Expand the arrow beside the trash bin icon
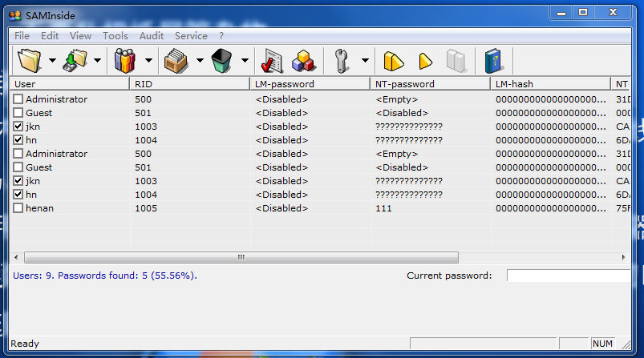 [x=245, y=61]
